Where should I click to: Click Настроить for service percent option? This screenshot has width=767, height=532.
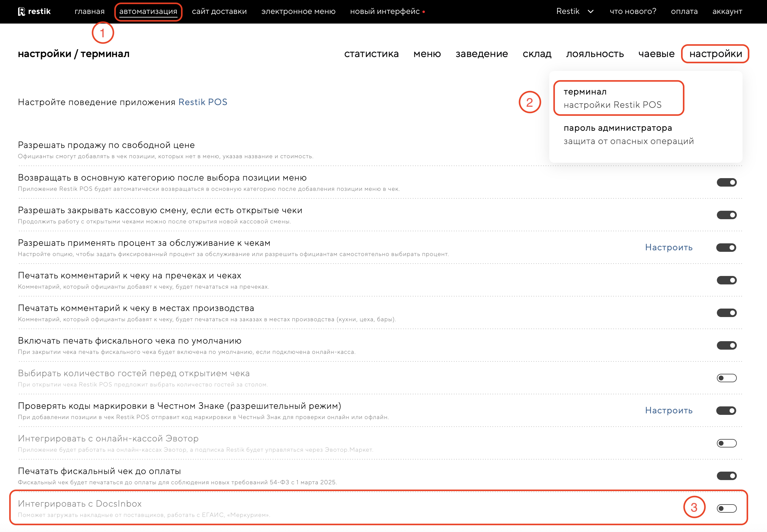coord(668,247)
